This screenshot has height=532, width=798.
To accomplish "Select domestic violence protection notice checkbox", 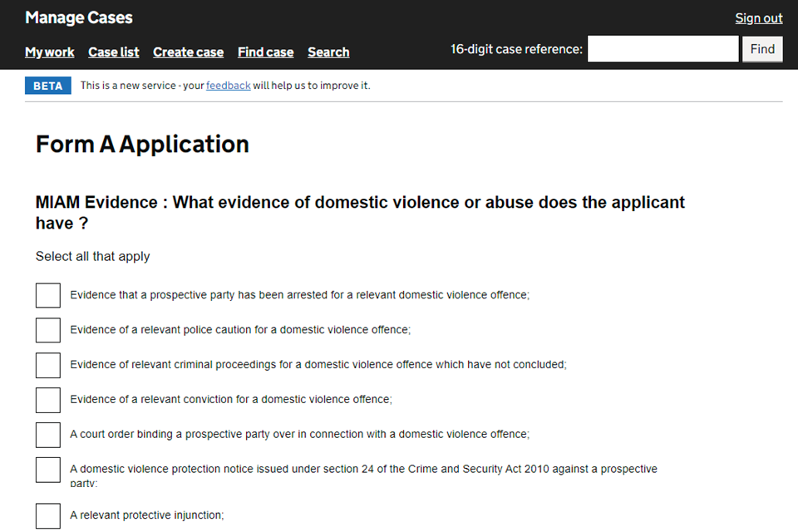I will (48, 470).
